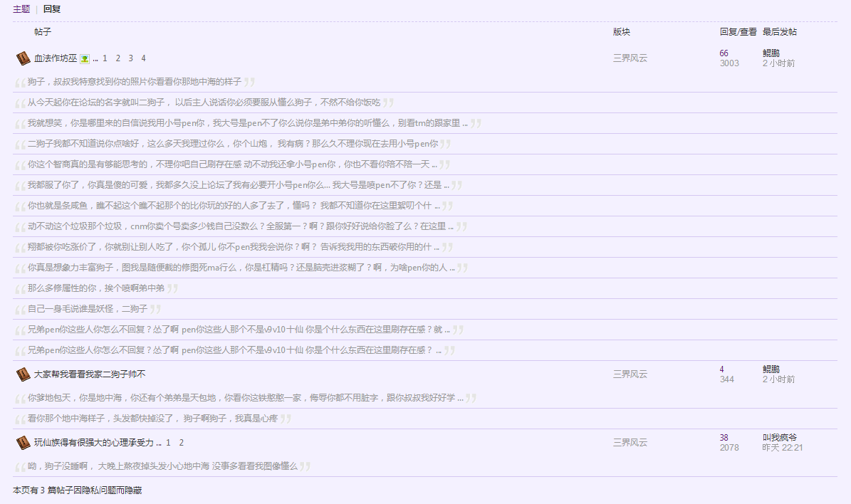Jump to page 3 of 血法作坊巫 thread

[130, 58]
